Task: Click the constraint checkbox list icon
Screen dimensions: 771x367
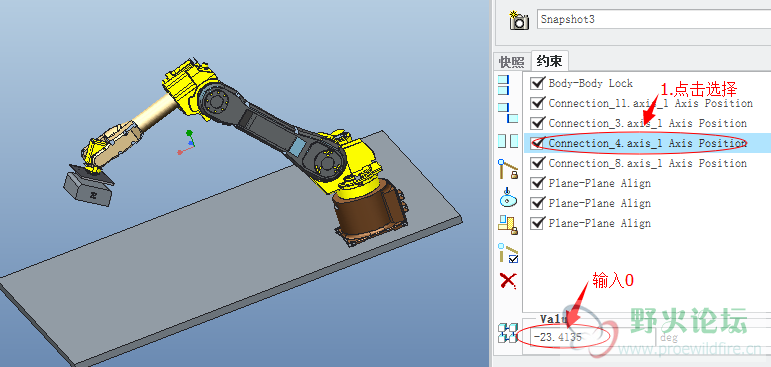Action: click(508, 253)
